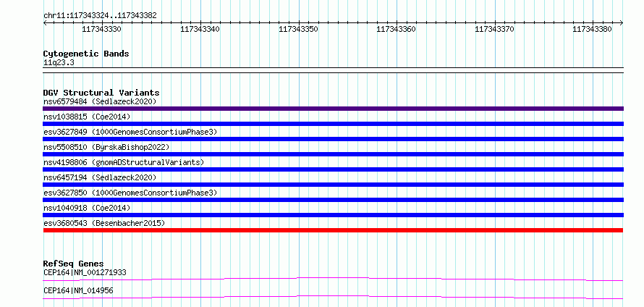Image resolution: width=644 pixels, height=307 pixels.
Task: Click the blue bar under nsv1038815
Action: pyautogui.click(x=333, y=124)
